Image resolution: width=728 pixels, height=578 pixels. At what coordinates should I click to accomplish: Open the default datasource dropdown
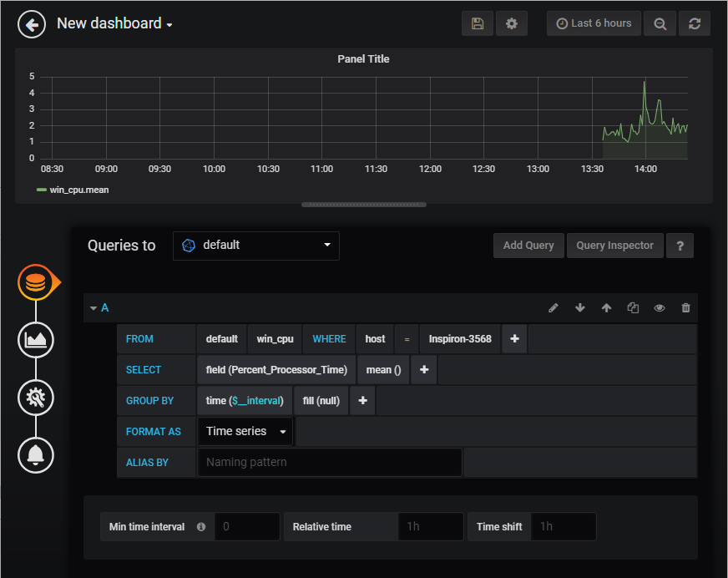click(255, 246)
